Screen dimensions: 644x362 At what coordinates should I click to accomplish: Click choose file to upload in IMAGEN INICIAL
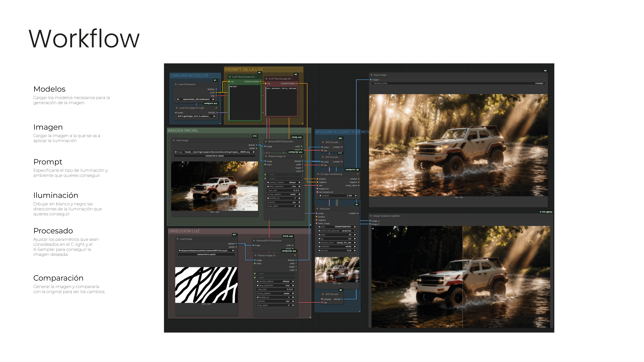tap(215, 156)
